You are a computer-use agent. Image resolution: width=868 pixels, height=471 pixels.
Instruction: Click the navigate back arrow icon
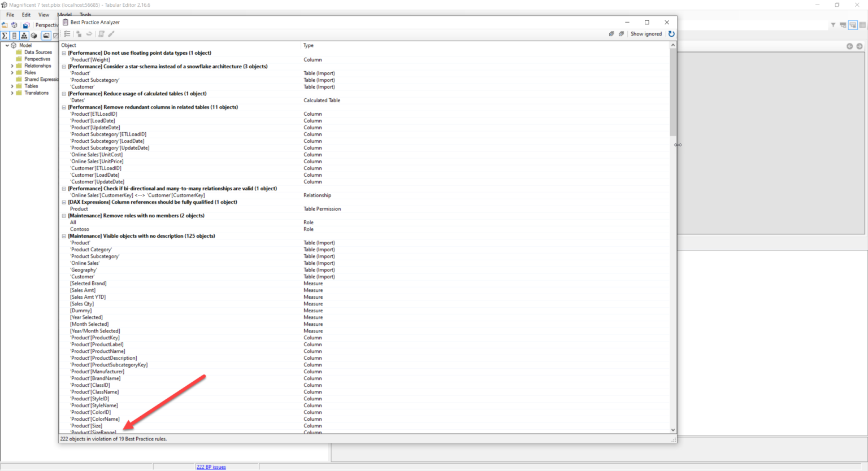coord(849,46)
